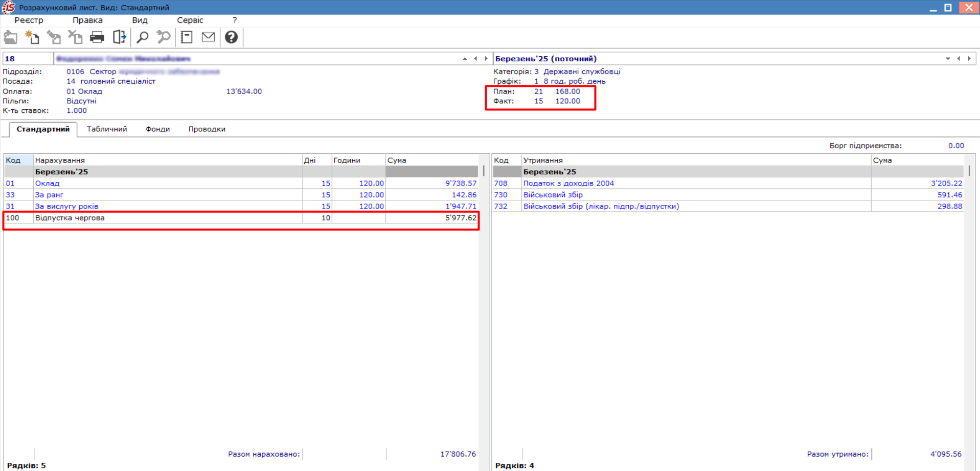Screen dimensions: 980x471
Task: Click the edit record pencil icon
Action: click(x=54, y=37)
